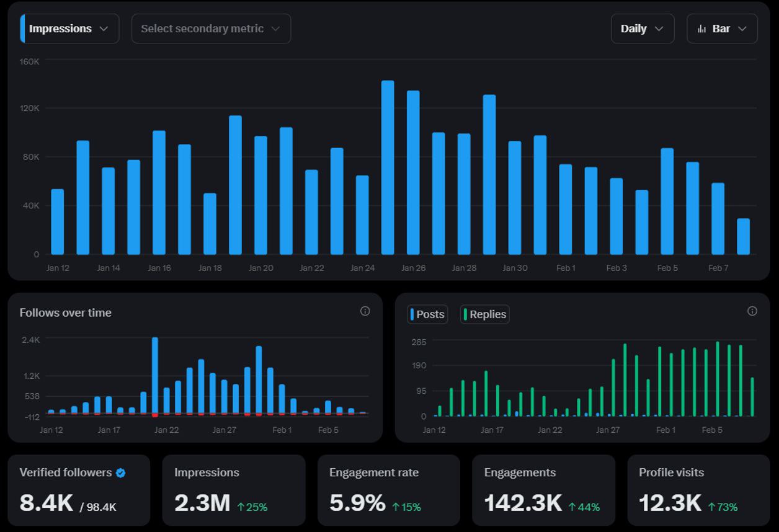Click the last impressions bar after Feb 7

(743, 237)
